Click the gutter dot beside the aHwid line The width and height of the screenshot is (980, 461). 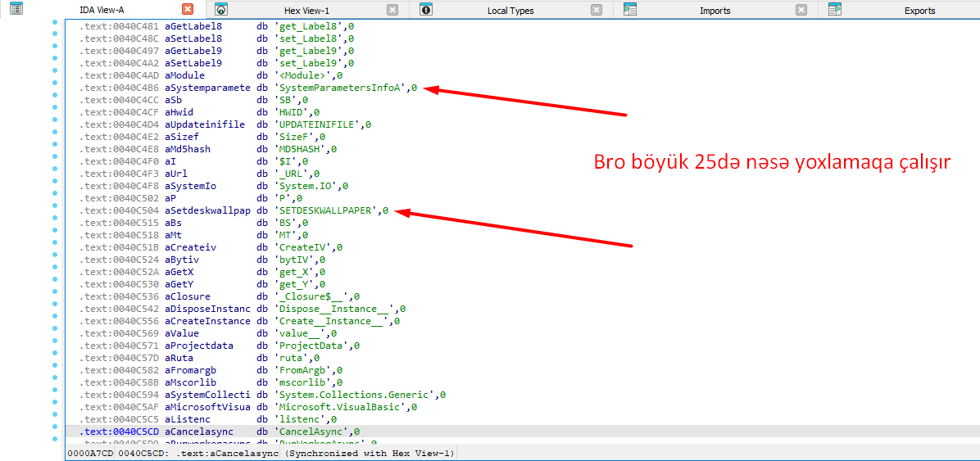click(x=55, y=112)
